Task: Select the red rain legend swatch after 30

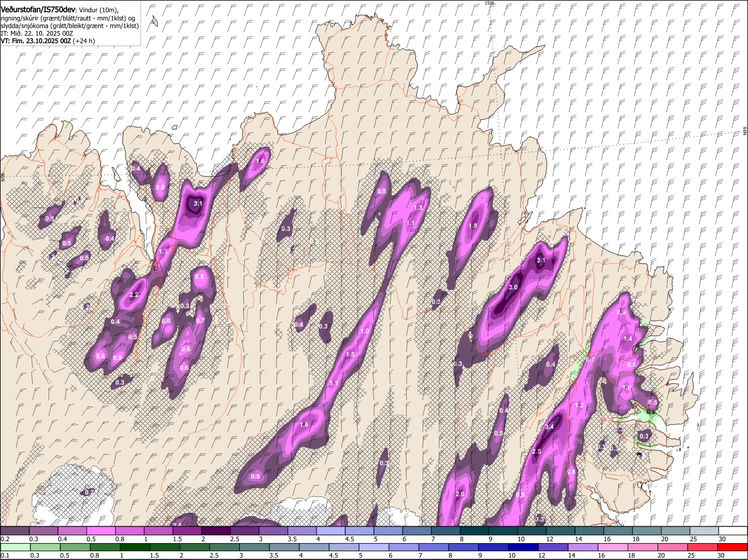Action: pyautogui.click(x=733, y=547)
